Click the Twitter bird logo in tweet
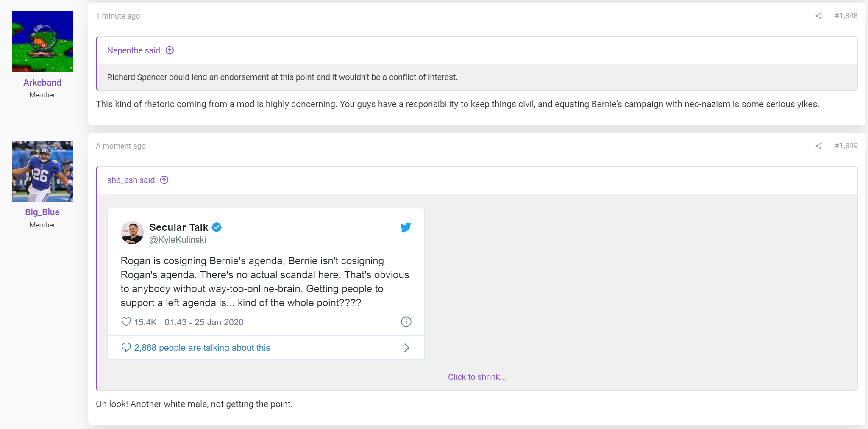The image size is (868, 429). tap(406, 227)
